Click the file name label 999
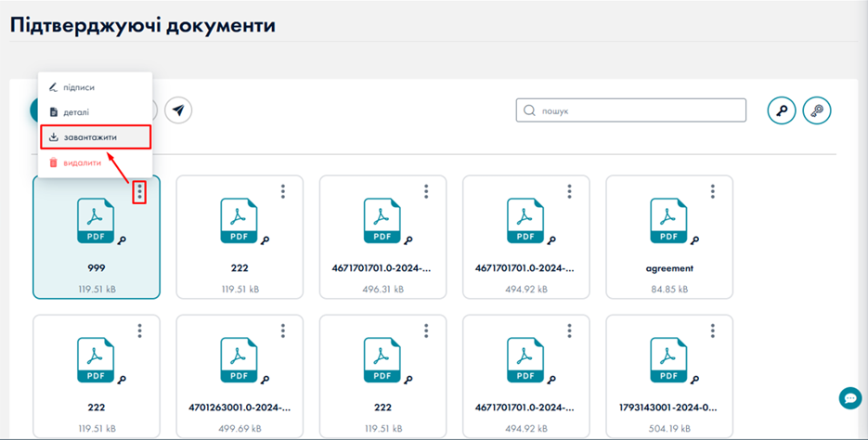 pos(95,267)
